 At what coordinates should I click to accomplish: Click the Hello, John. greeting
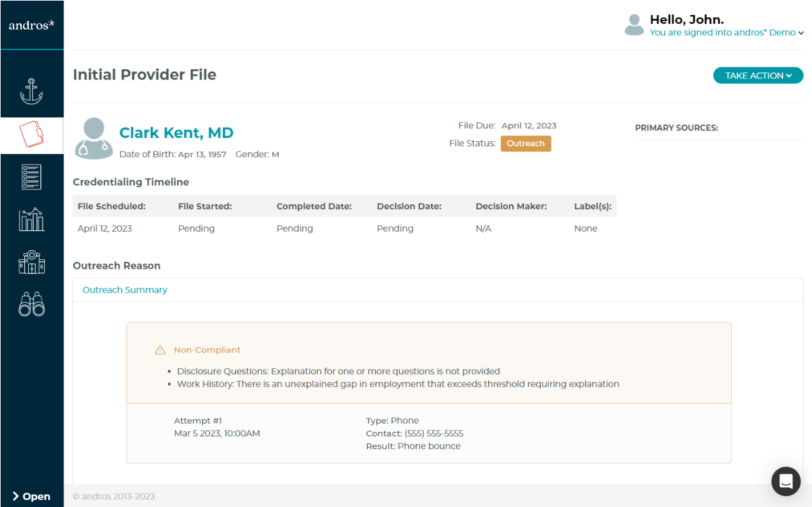(687, 19)
